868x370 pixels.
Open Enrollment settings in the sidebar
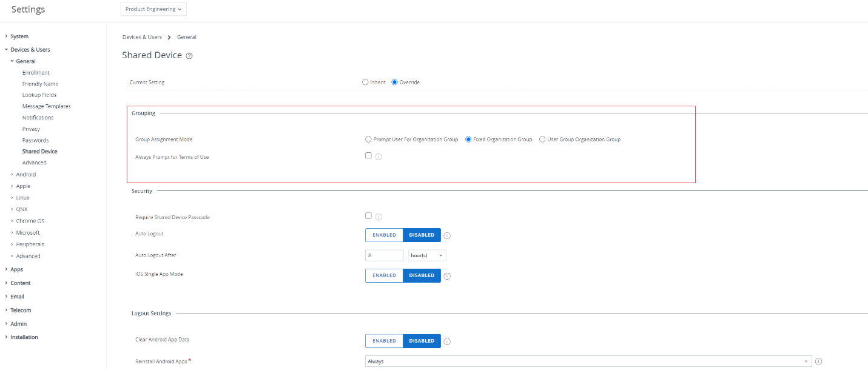(36, 73)
